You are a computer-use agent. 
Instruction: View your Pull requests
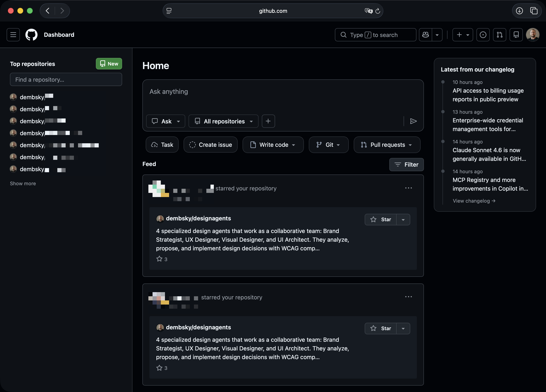(500, 35)
